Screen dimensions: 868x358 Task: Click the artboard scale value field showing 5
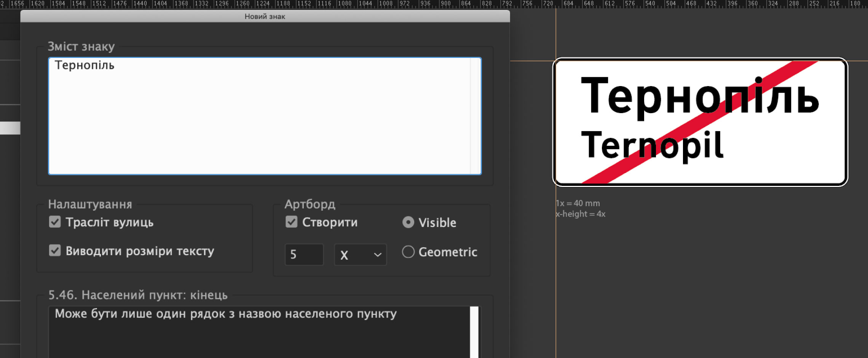pyautogui.click(x=303, y=255)
